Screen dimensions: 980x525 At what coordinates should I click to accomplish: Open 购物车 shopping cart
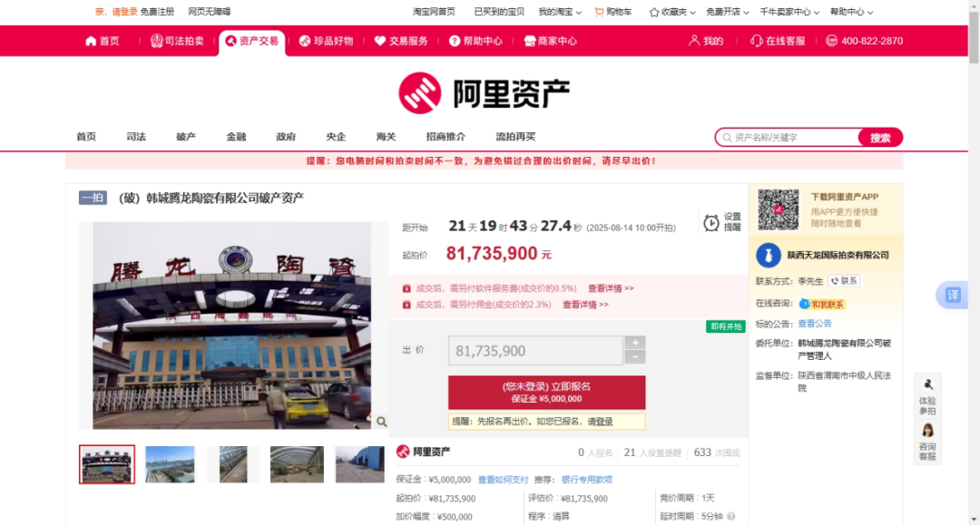[x=613, y=12]
